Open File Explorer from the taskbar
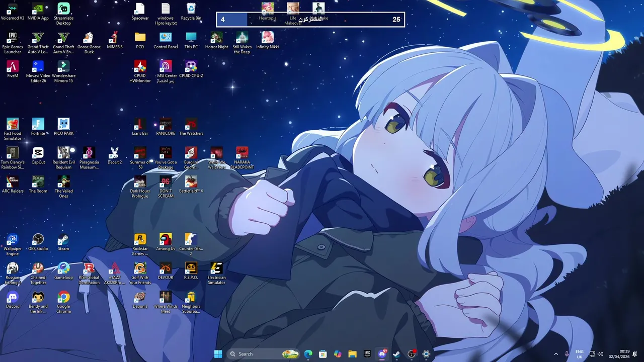The width and height of the screenshot is (644, 362). tap(352, 354)
